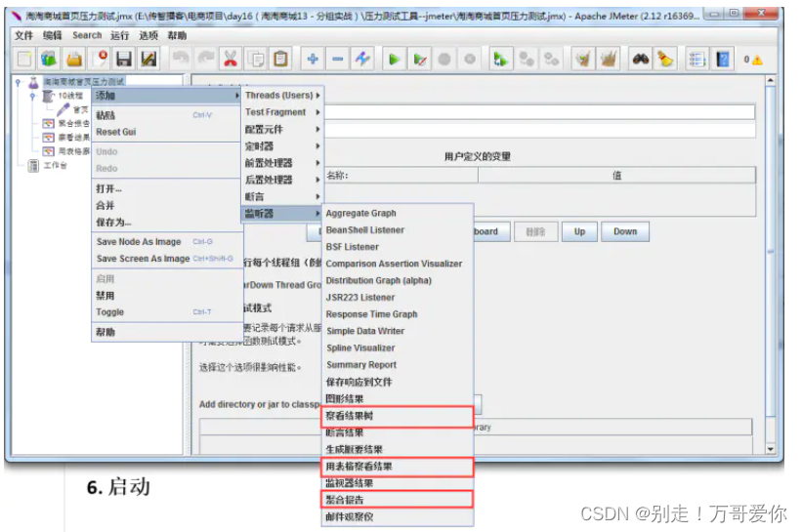Click the Redo arrow icon in the toolbar
Screen dimensions: 802x532
pyautogui.click(x=205, y=60)
